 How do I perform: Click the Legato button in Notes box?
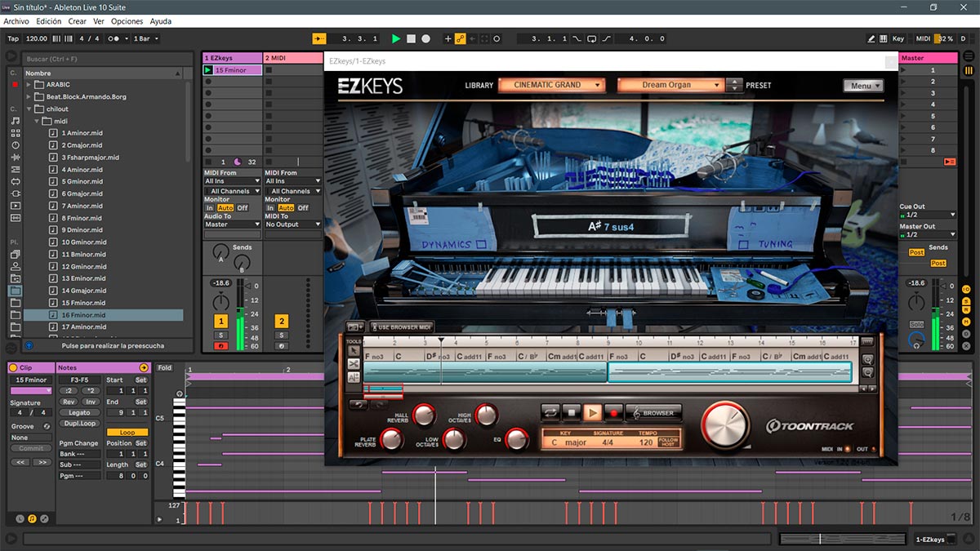tap(79, 413)
